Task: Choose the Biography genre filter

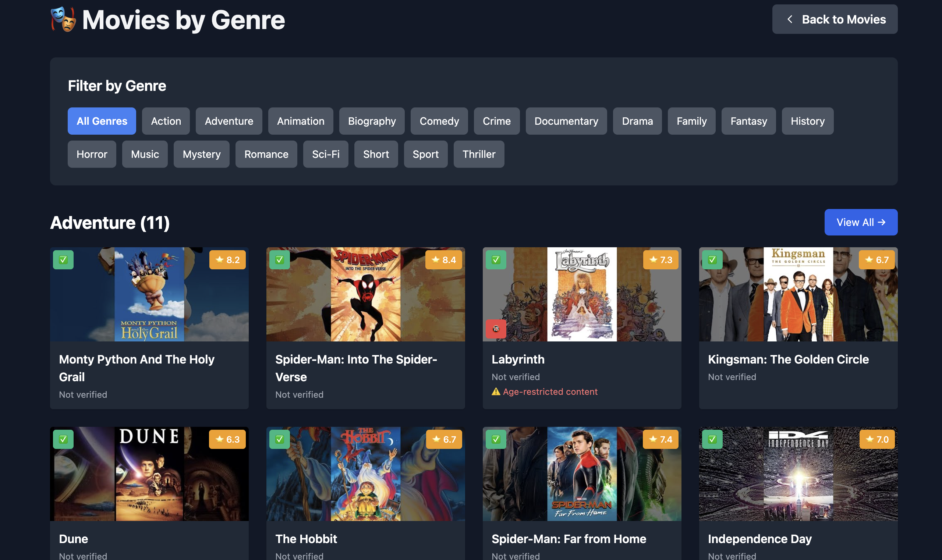Action: pyautogui.click(x=372, y=121)
